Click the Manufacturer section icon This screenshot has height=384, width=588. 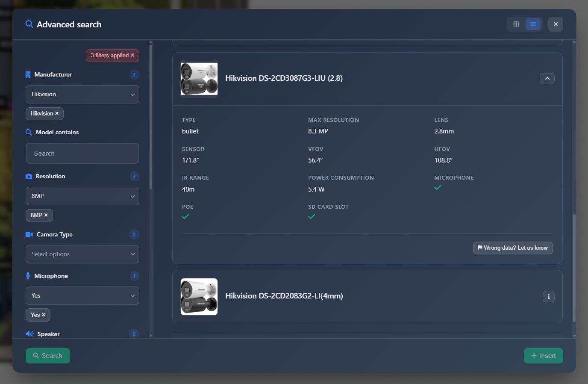(29, 74)
